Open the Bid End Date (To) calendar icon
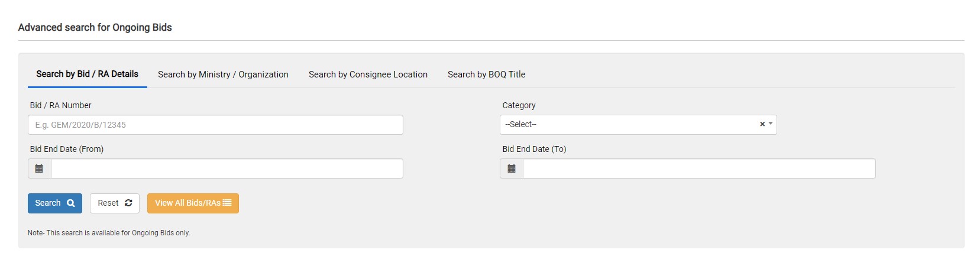This screenshot has height=269, width=980. click(x=512, y=168)
